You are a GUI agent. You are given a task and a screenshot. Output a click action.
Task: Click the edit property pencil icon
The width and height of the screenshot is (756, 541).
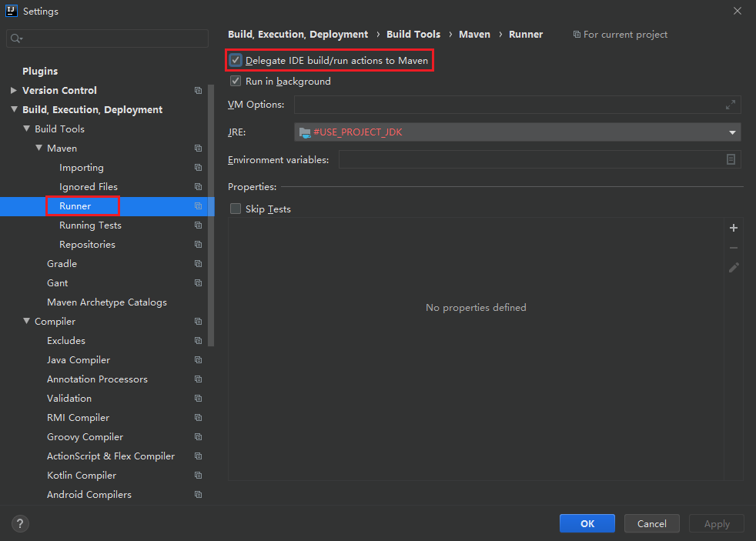734,267
